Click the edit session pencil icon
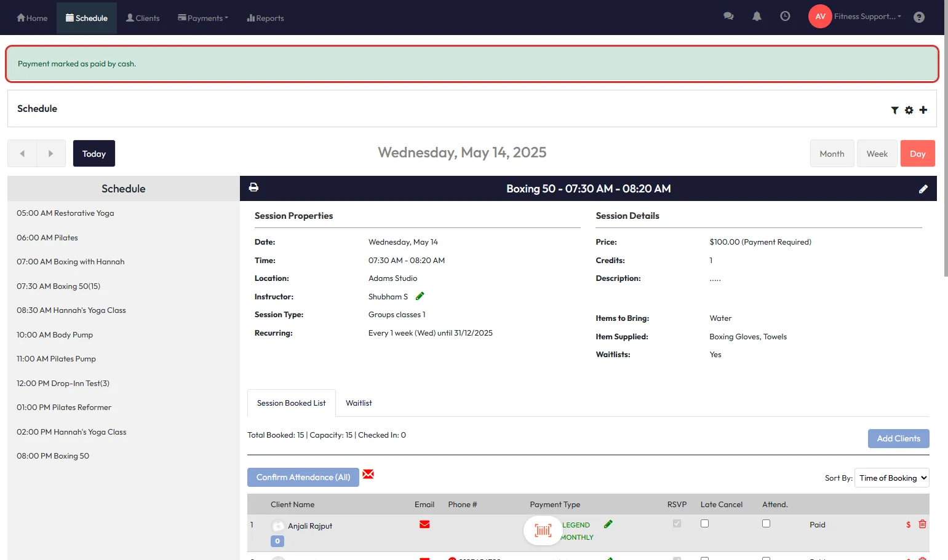This screenshot has height=560, width=948. [923, 189]
